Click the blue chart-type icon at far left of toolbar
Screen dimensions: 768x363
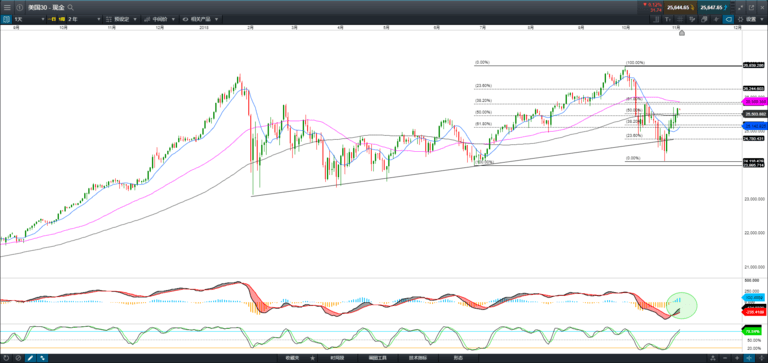(6, 19)
